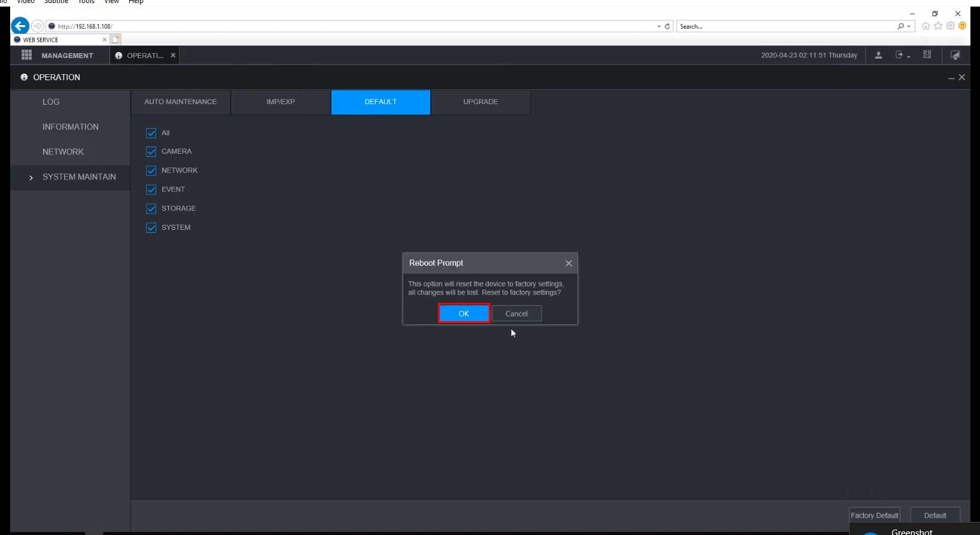Open the QR code icon
Viewport: 980px width, 535px height.
click(927, 54)
